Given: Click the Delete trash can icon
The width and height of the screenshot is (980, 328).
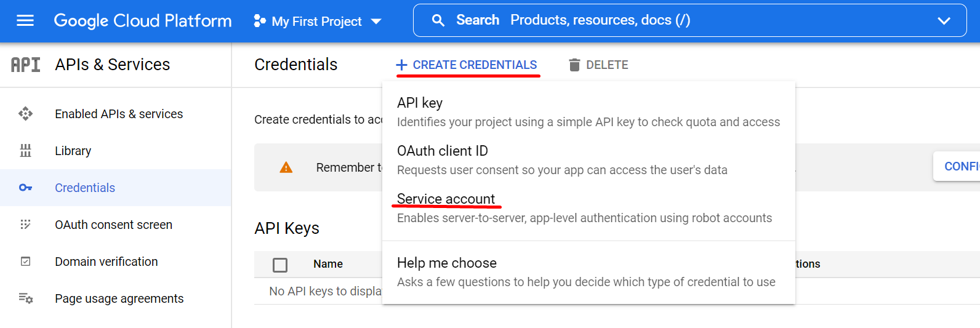Looking at the screenshot, I should pyautogui.click(x=574, y=65).
